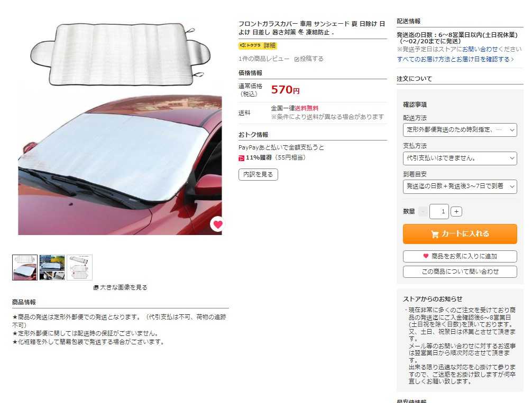Decrease quantity with the minus button
This screenshot has height=403, width=532.
[423, 211]
